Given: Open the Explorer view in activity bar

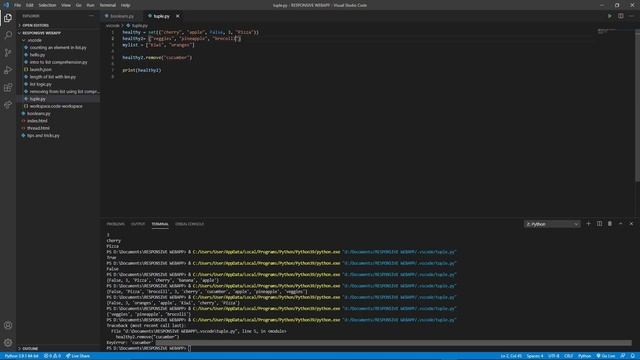Looking at the screenshot, I should (x=8, y=18).
